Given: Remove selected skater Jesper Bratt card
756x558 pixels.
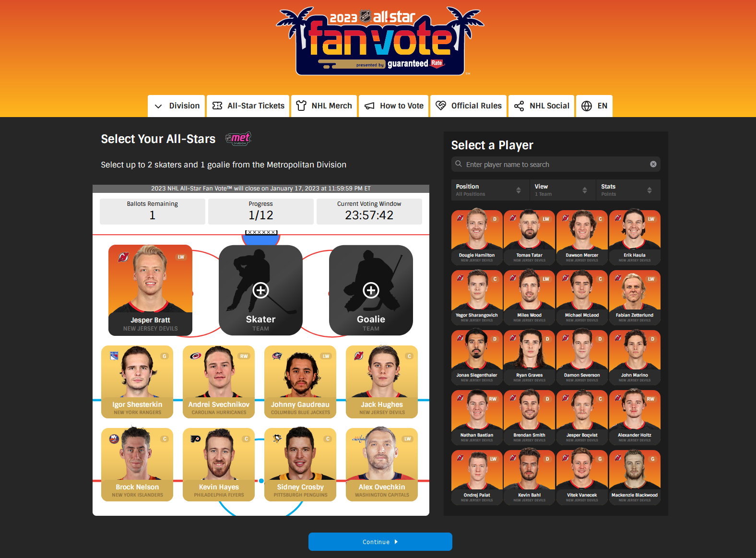Looking at the screenshot, I should tap(150, 290).
